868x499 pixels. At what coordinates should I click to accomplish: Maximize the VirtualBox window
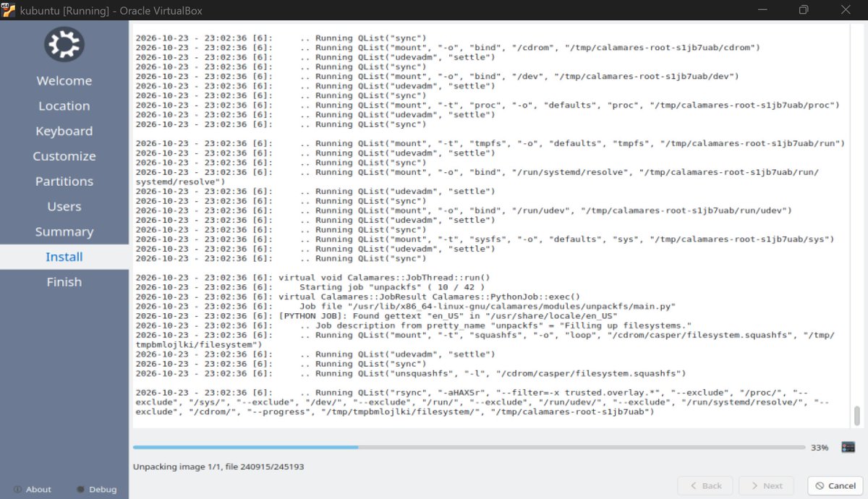(804, 9)
